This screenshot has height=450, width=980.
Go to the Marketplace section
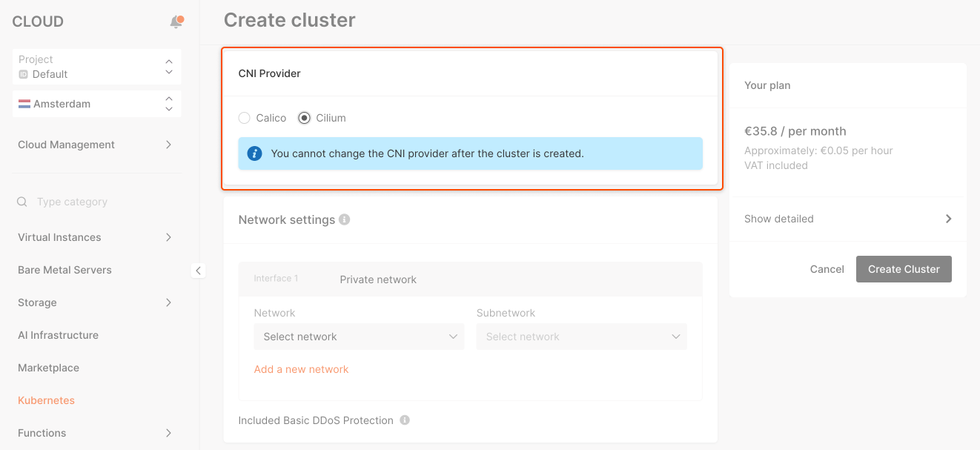click(x=48, y=368)
